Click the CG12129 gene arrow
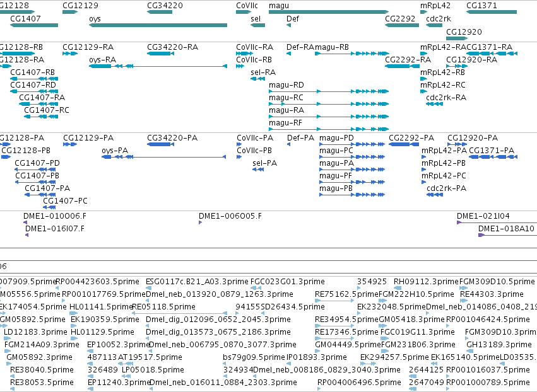 70,12
